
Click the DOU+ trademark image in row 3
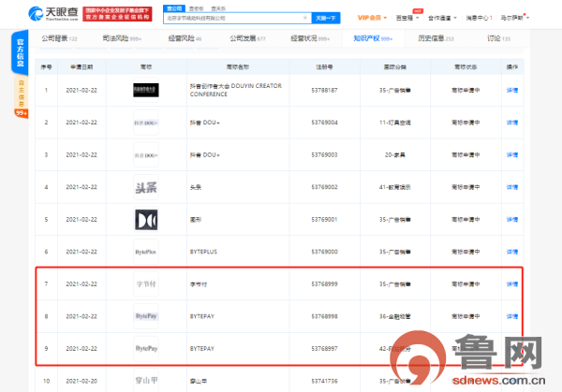(x=146, y=154)
